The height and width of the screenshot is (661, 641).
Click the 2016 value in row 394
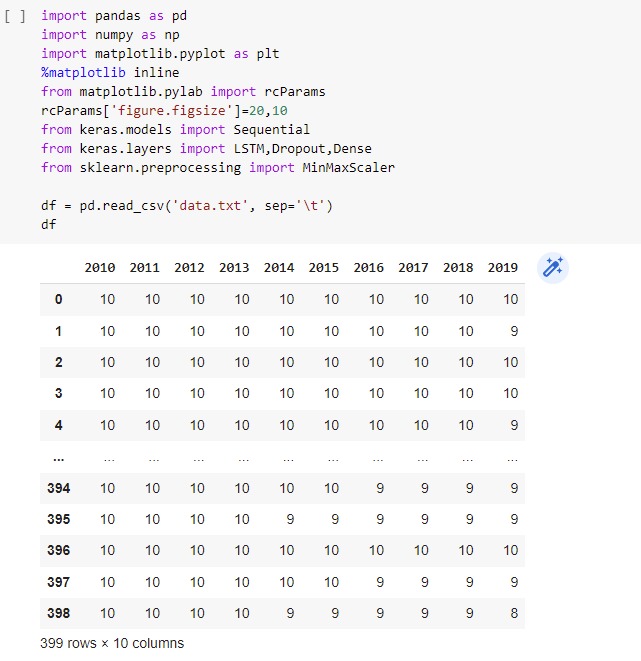click(380, 488)
